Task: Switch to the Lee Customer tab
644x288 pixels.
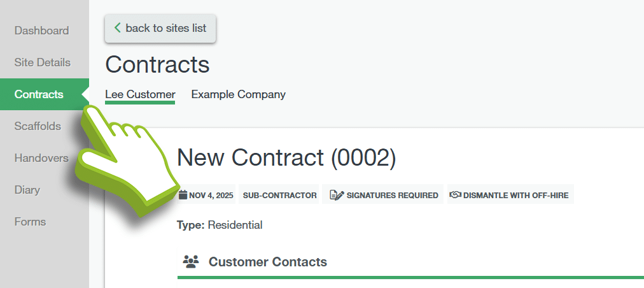Action: coord(140,94)
